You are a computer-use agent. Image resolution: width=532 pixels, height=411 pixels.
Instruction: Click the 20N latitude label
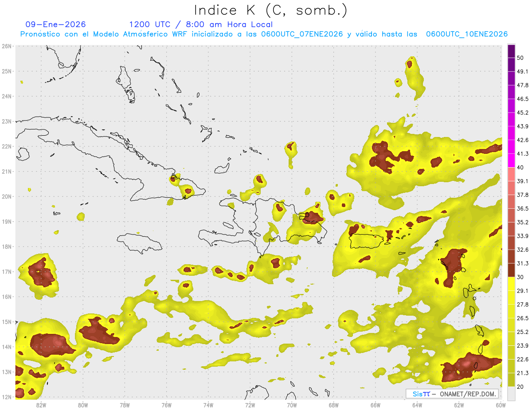7,196
